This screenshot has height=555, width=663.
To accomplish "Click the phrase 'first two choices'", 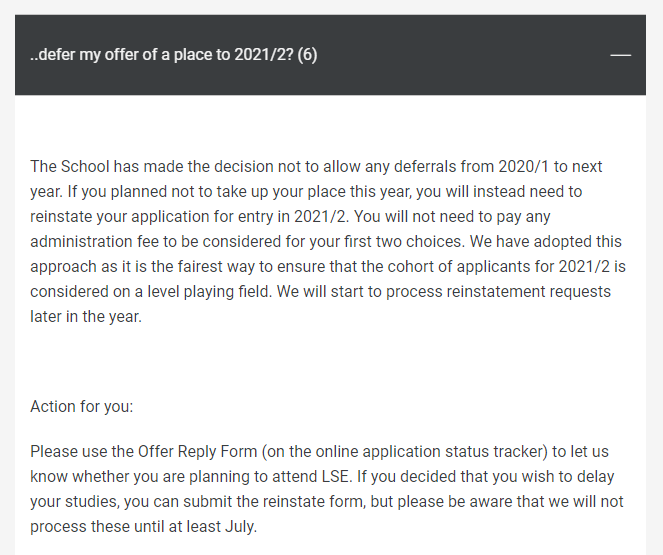I will coord(403,241).
